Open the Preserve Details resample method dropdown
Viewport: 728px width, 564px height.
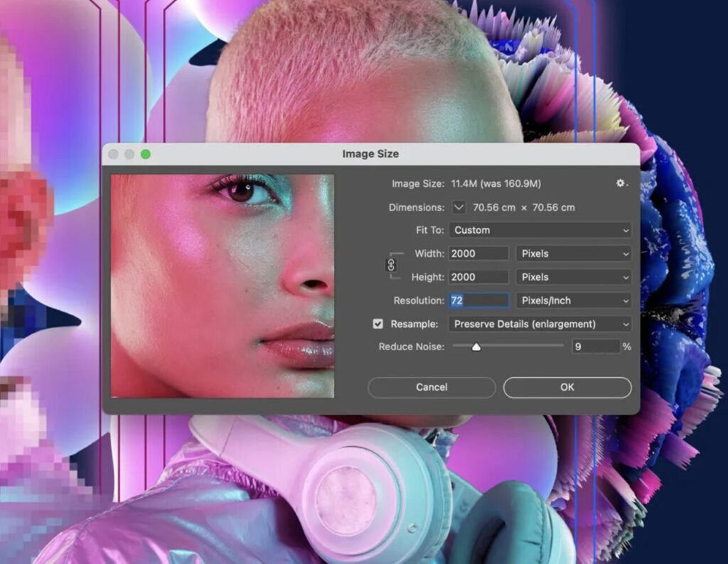(x=540, y=324)
